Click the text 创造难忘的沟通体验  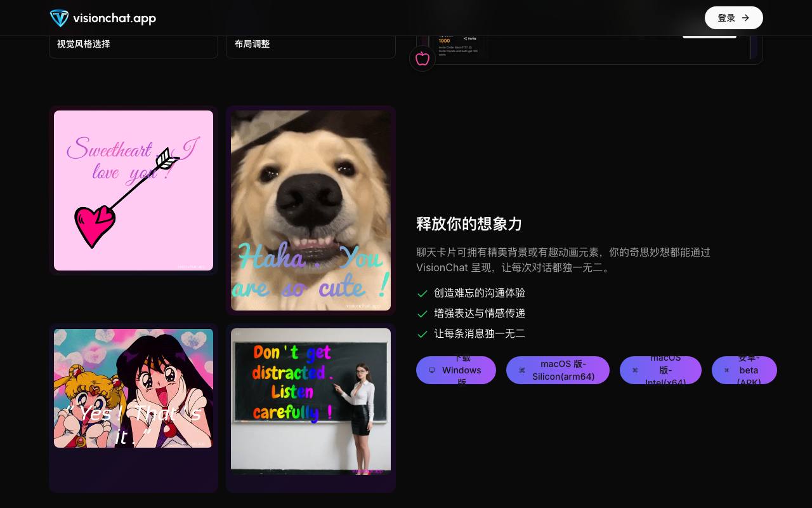480,293
